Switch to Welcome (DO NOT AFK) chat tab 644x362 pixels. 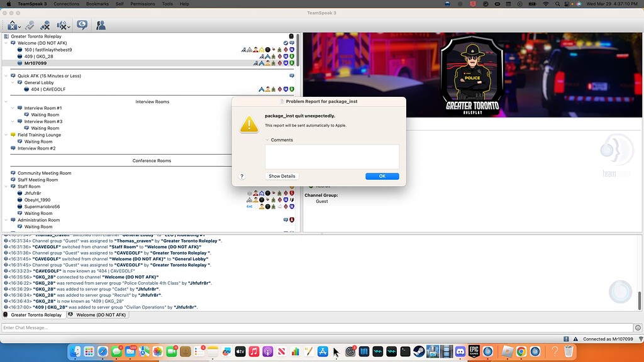pos(97,315)
